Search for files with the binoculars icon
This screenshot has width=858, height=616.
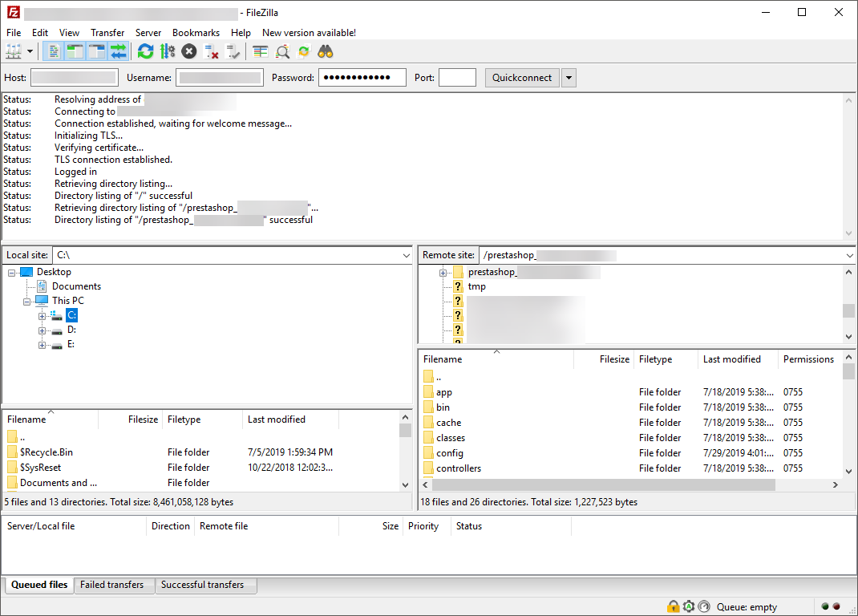pyautogui.click(x=326, y=51)
